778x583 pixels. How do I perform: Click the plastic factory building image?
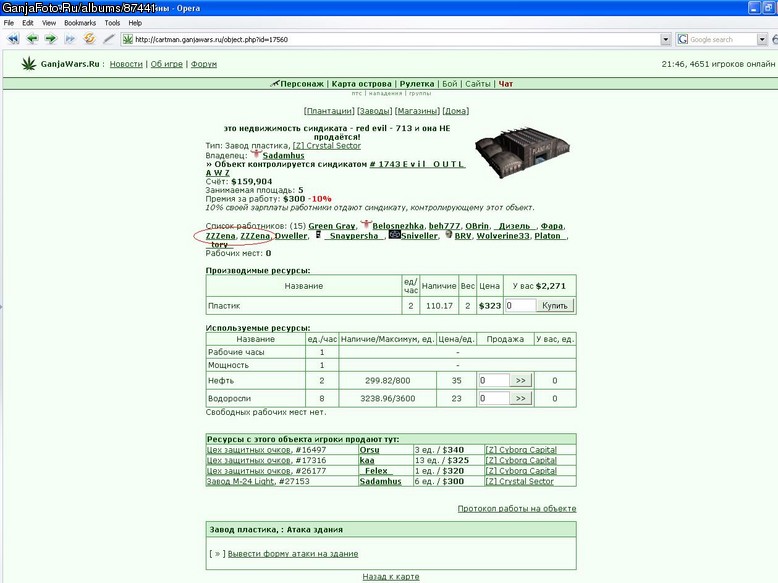point(522,152)
